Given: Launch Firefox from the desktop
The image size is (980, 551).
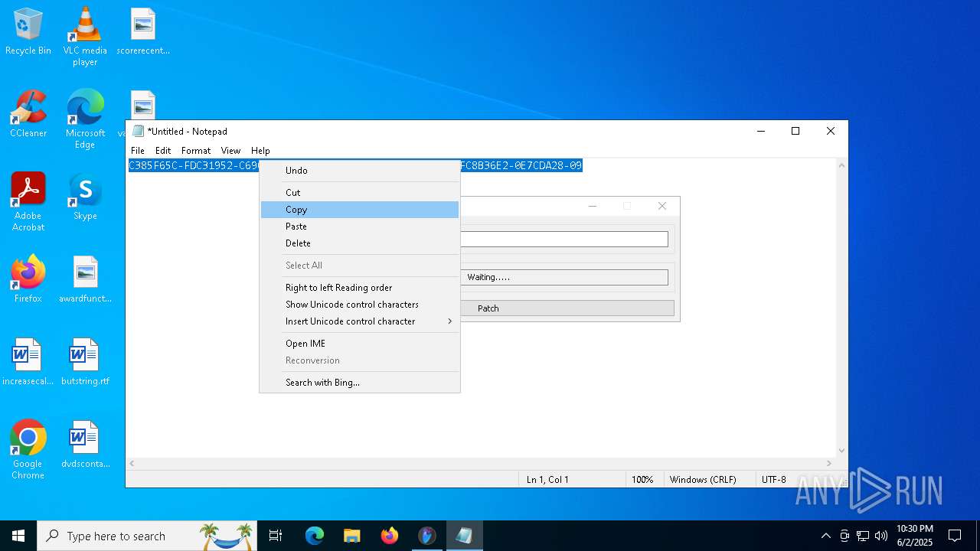Looking at the screenshot, I should tap(28, 279).
